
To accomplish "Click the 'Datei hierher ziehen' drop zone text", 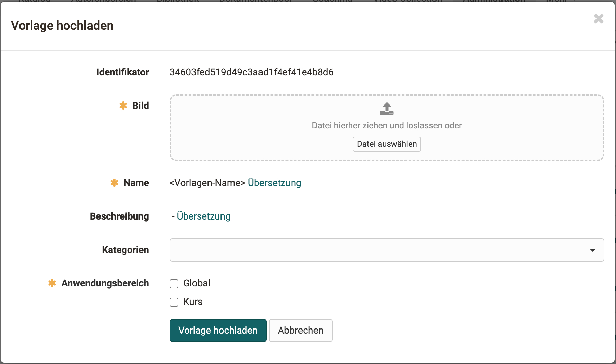I will (387, 126).
